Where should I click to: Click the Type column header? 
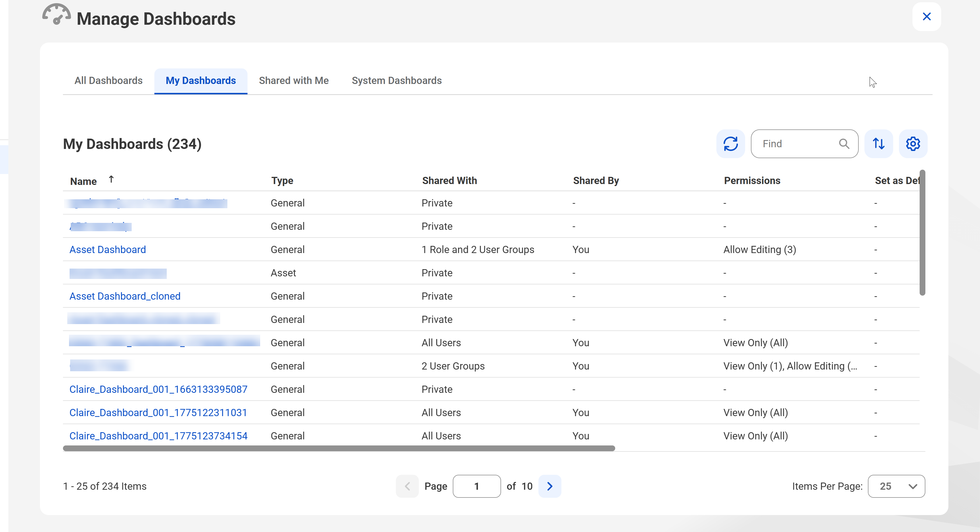pos(282,181)
